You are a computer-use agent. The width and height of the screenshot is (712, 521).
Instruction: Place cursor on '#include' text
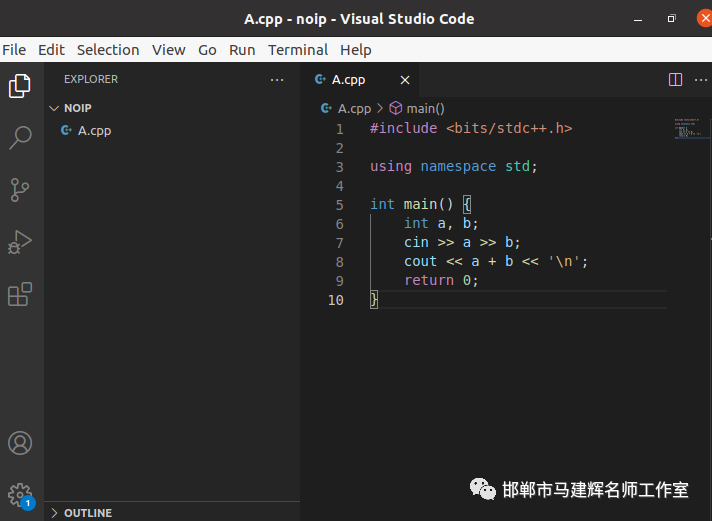pos(403,128)
